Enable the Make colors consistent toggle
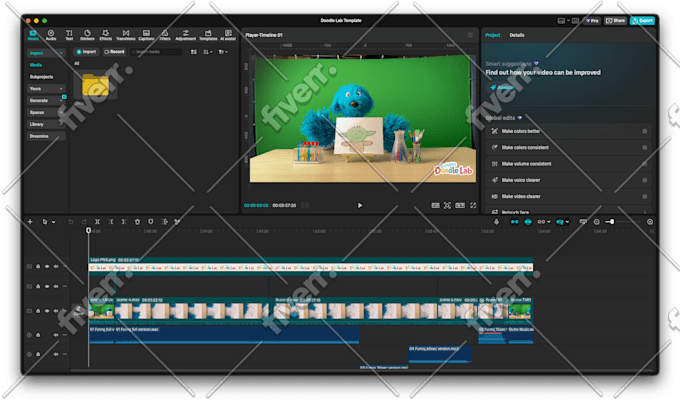Image resolution: width=680 pixels, height=403 pixels. 645,147
